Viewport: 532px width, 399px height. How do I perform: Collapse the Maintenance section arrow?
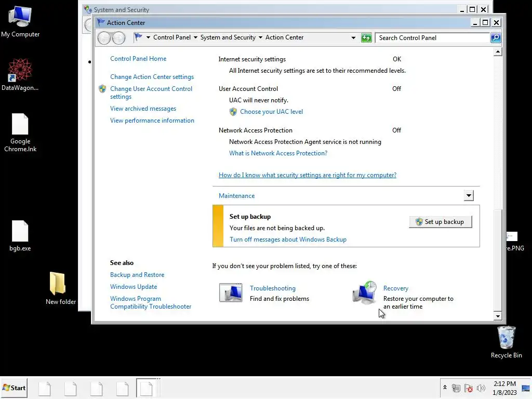tap(469, 195)
